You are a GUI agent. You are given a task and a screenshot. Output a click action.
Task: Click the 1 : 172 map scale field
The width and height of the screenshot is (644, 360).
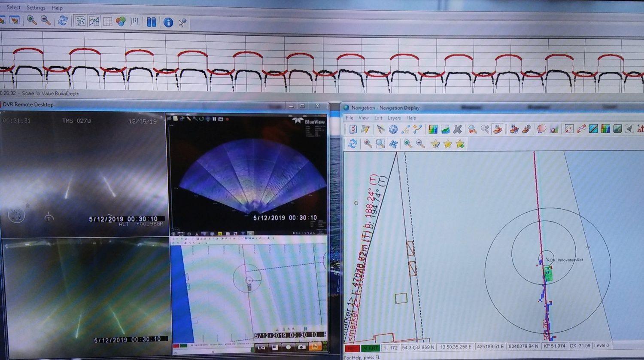click(390, 348)
